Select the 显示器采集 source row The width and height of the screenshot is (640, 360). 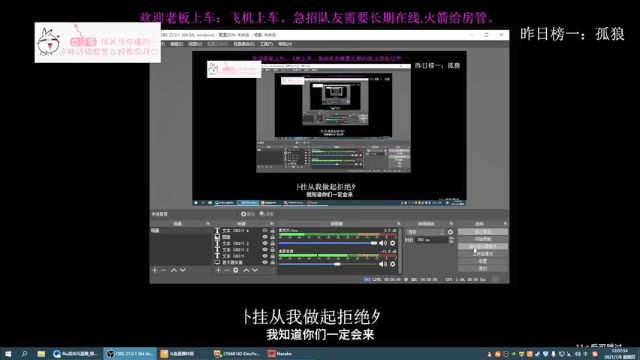244,262
